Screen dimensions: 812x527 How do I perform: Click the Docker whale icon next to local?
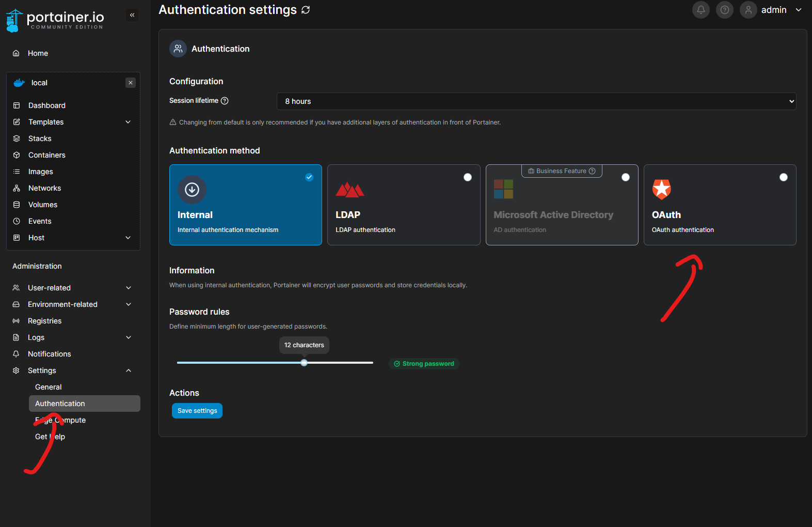tap(19, 83)
